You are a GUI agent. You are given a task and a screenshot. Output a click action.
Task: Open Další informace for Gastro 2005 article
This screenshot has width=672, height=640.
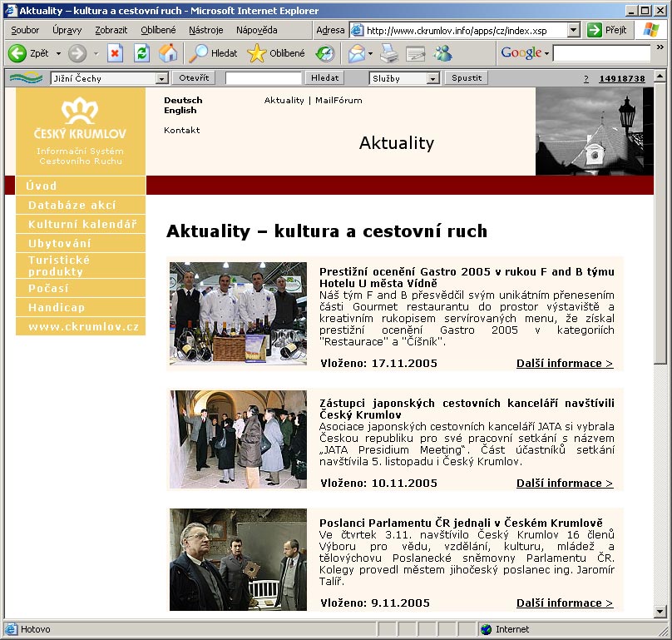pyautogui.click(x=565, y=364)
